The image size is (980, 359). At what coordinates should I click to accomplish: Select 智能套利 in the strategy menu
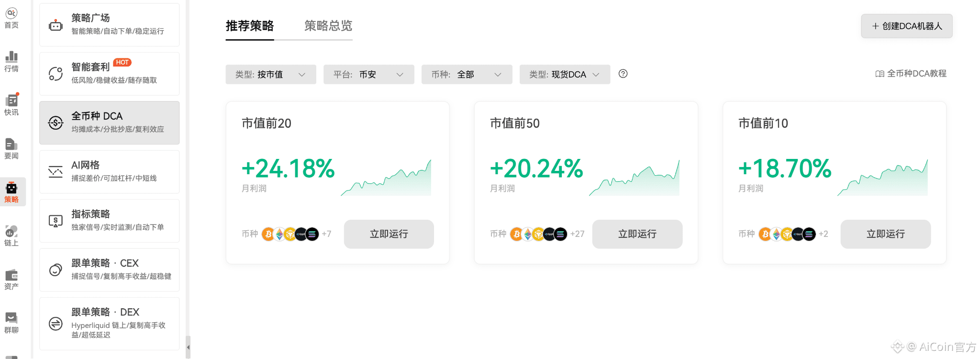coord(110,74)
